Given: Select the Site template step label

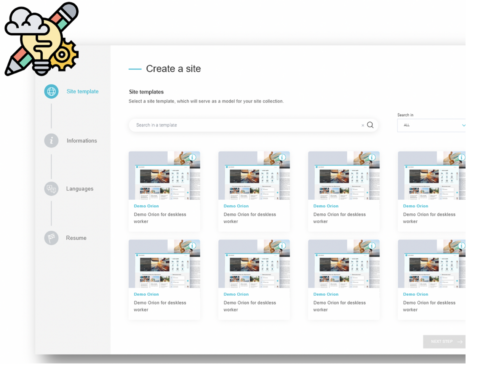Looking at the screenshot, I should 82,91.
